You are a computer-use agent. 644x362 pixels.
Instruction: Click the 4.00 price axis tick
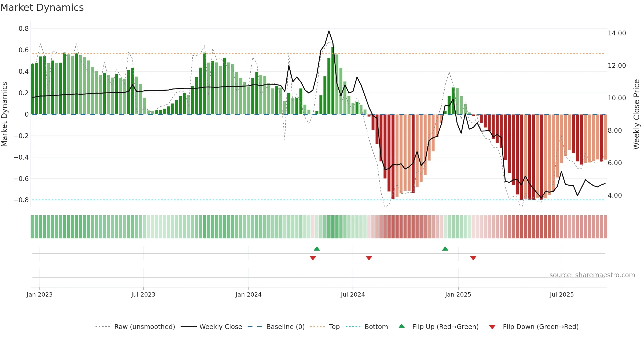pos(615,195)
